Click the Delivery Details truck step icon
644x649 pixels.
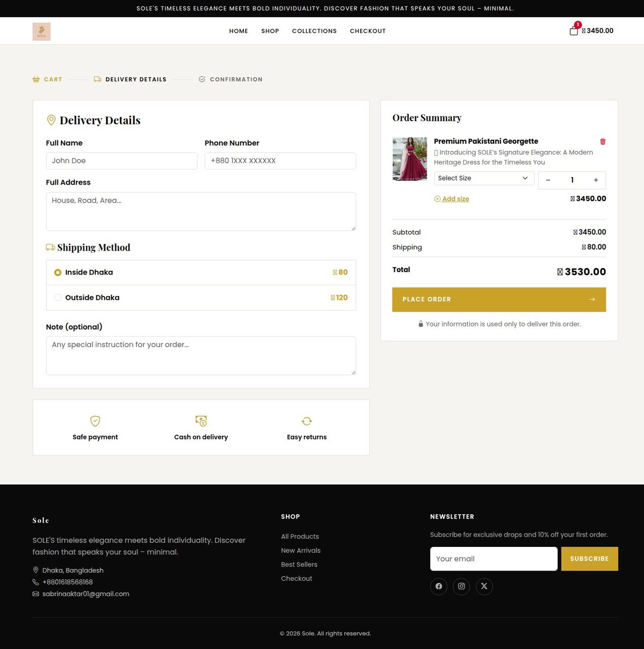pyautogui.click(x=98, y=79)
